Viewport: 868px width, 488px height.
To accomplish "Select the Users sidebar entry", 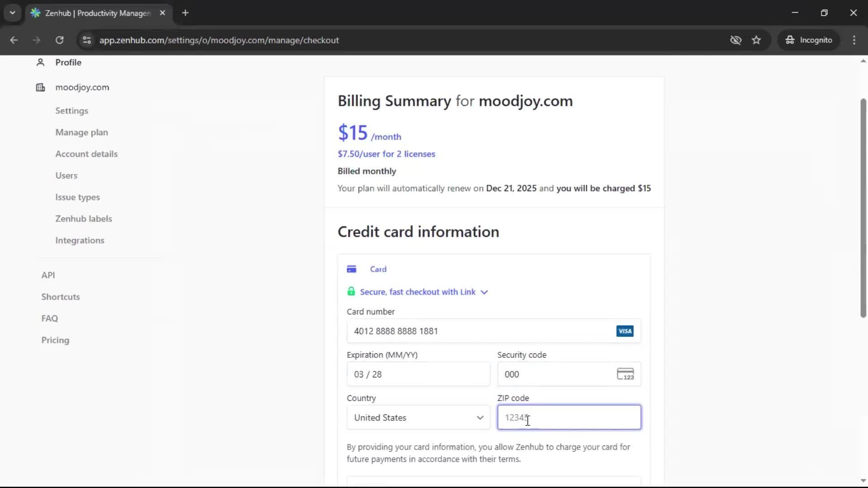I will tap(66, 175).
